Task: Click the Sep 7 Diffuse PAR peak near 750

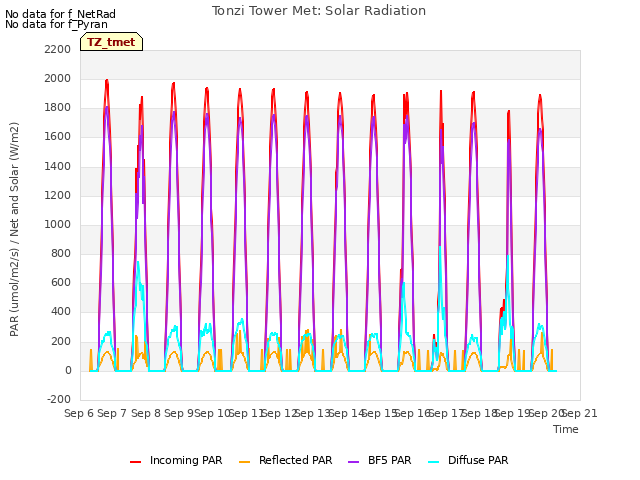Action: click(x=138, y=262)
